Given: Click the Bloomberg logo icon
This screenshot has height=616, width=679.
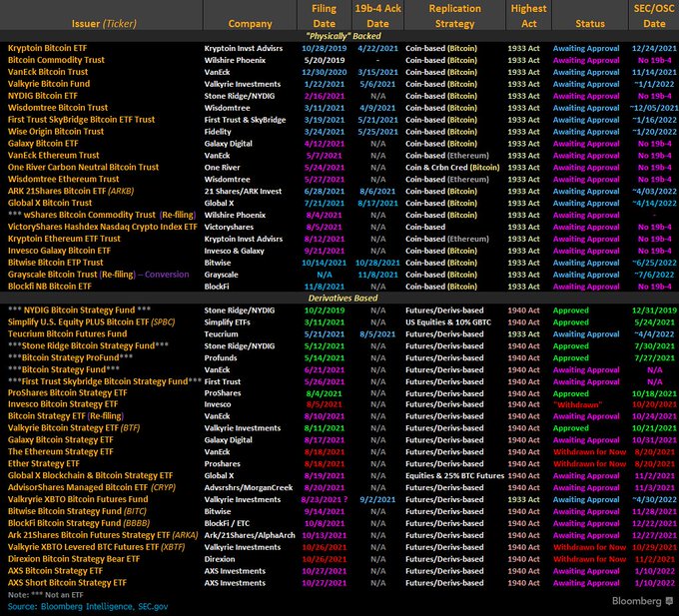Looking at the screenshot, I should [669, 600].
